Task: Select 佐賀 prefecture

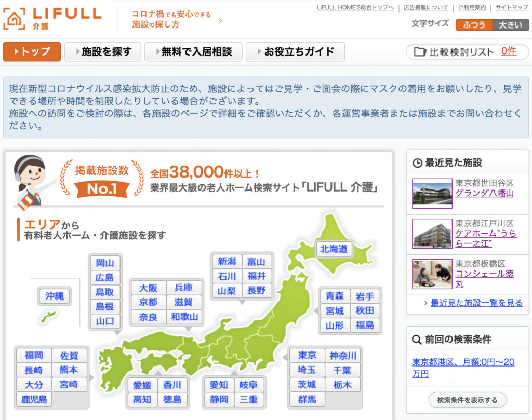Action: pyautogui.click(x=69, y=355)
